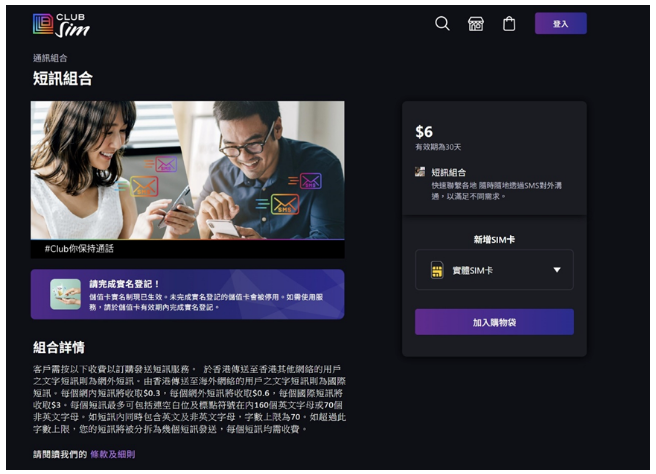Click the $6 price text
The width and height of the screenshot is (656, 474).
tap(424, 132)
